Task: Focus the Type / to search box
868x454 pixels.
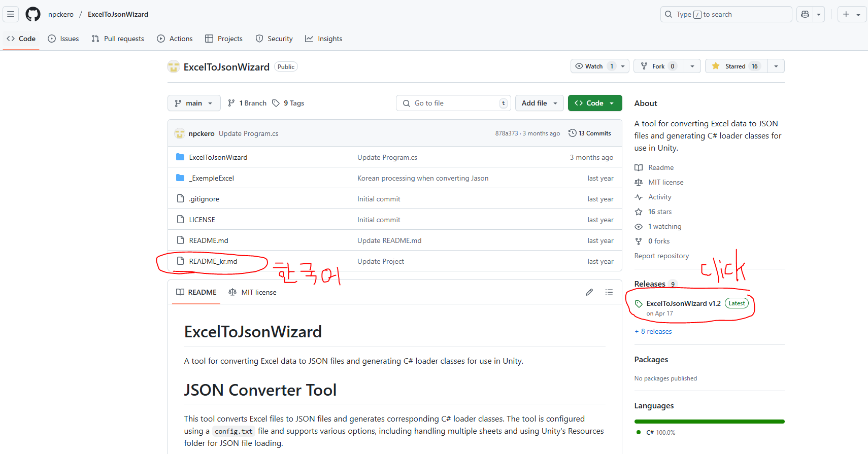Action: click(726, 14)
